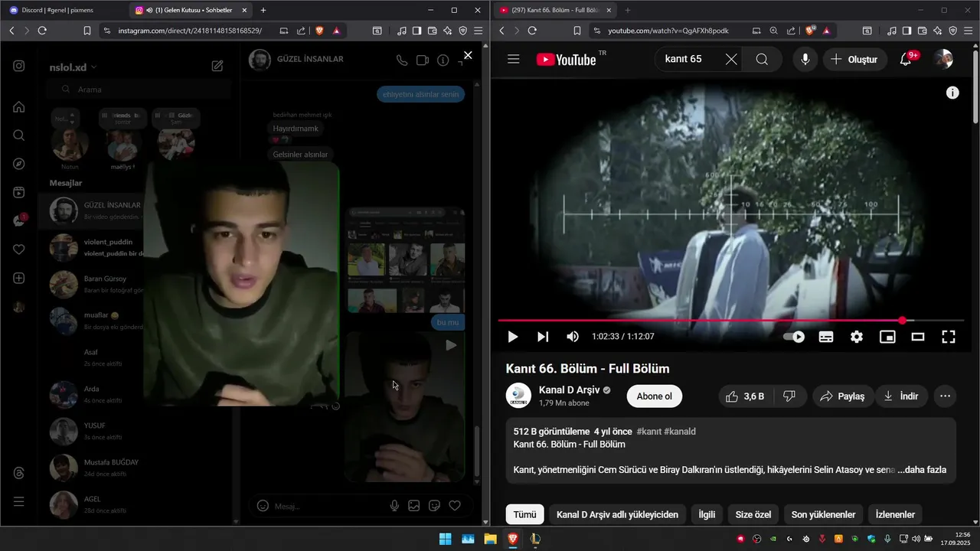Switch to the Discord #genel tab
Viewport: 980px width, 551px height.
pyautogui.click(x=64, y=10)
